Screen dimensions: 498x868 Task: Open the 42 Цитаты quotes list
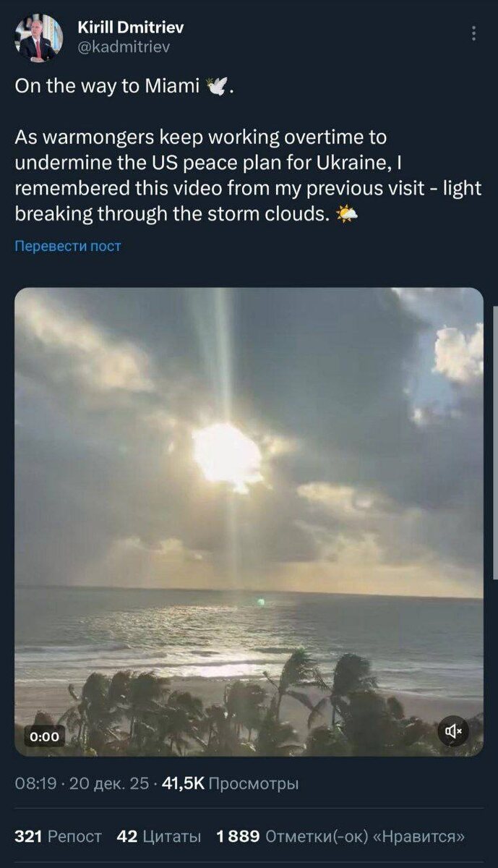pyautogui.click(x=159, y=836)
